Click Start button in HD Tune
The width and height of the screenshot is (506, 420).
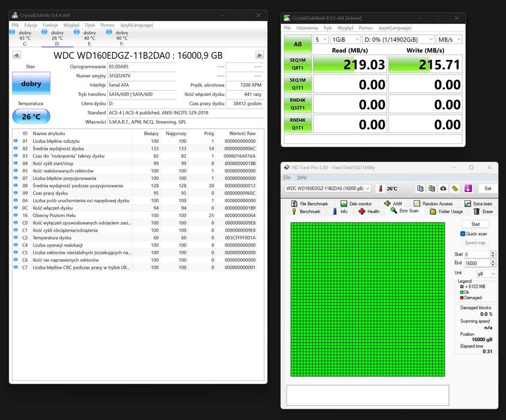(475, 224)
